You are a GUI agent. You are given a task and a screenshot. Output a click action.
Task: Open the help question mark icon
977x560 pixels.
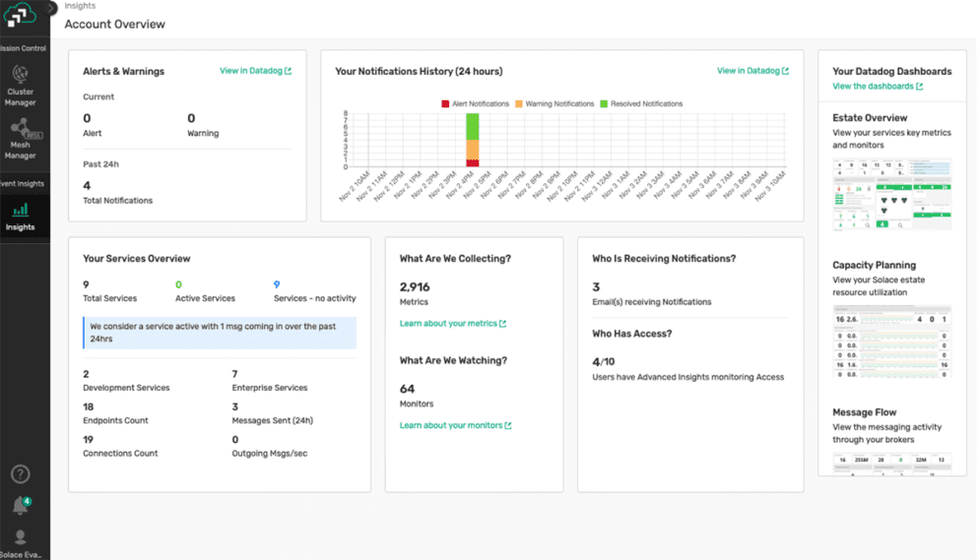[x=20, y=474]
